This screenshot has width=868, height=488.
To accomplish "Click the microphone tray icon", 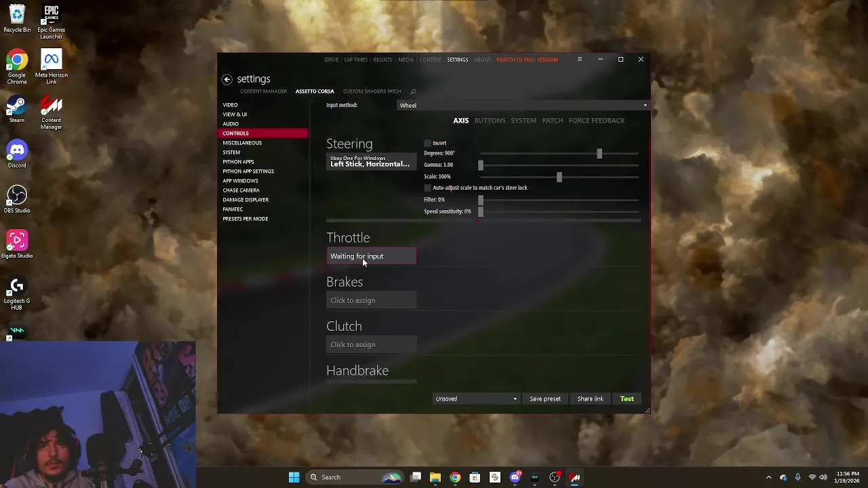I will [797, 477].
